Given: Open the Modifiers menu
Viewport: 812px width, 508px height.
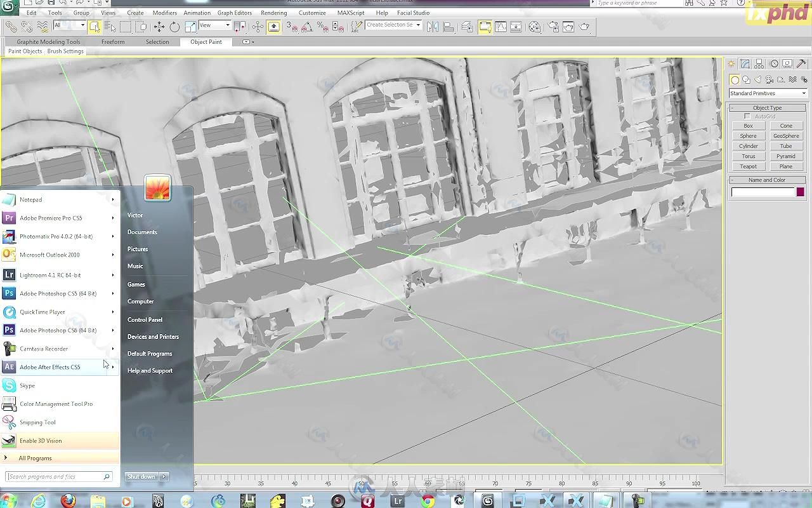Looking at the screenshot, I should [x=165, y=13].
